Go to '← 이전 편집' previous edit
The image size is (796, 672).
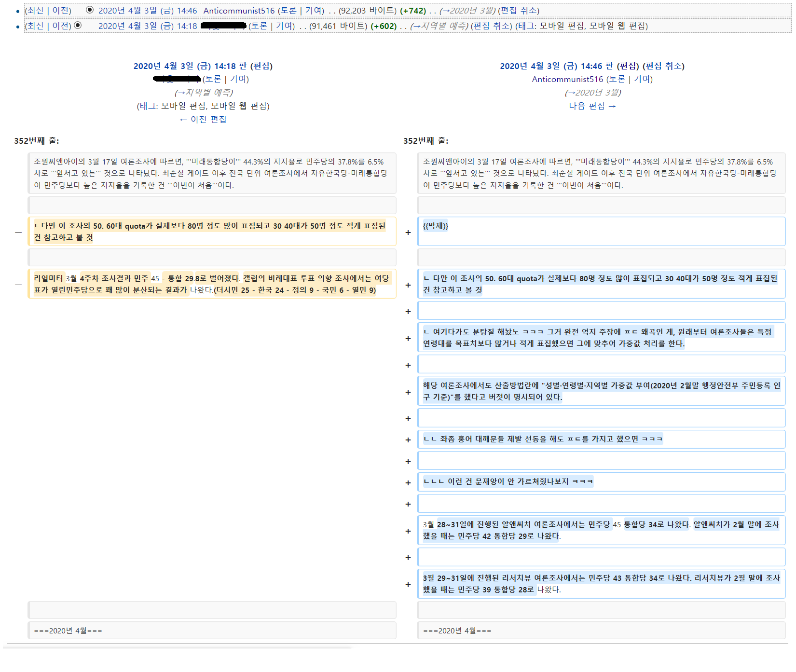tap(203, 119)
